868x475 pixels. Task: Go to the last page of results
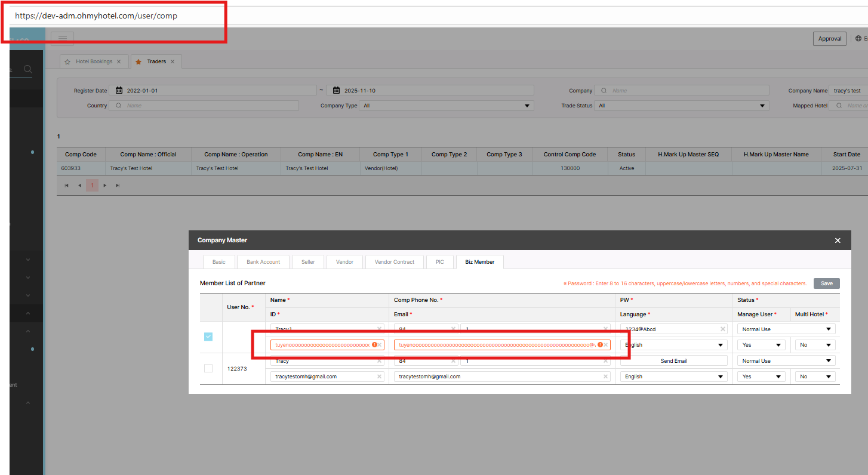[118, 186]
